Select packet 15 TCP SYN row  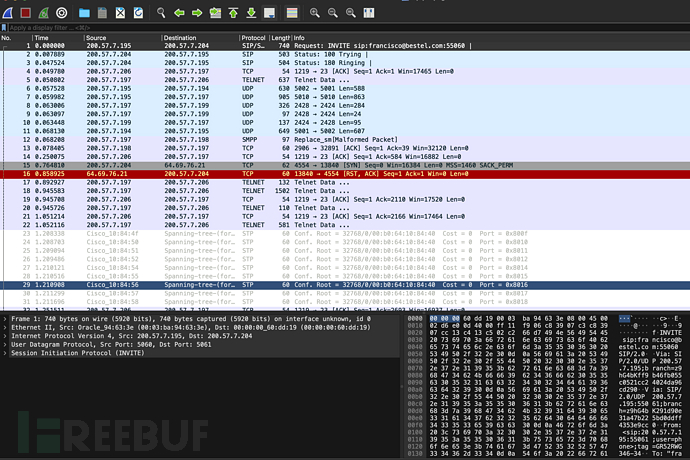click(x=345, y=166)
